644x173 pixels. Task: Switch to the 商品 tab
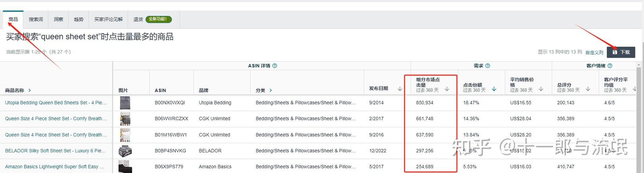coord(13,19)
